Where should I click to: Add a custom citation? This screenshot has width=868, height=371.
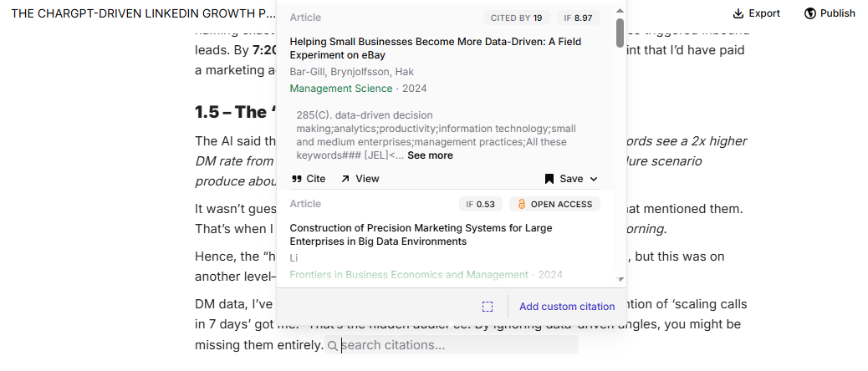(x=567, y=307)
